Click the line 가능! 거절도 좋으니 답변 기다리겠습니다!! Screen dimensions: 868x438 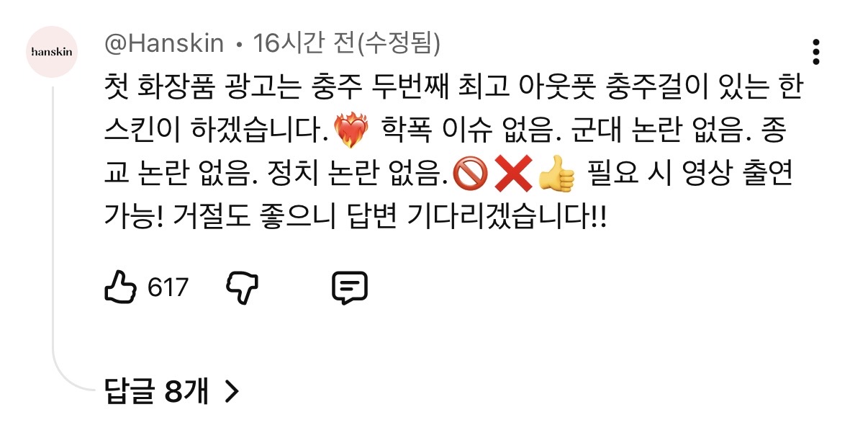[x=356, y=217]
